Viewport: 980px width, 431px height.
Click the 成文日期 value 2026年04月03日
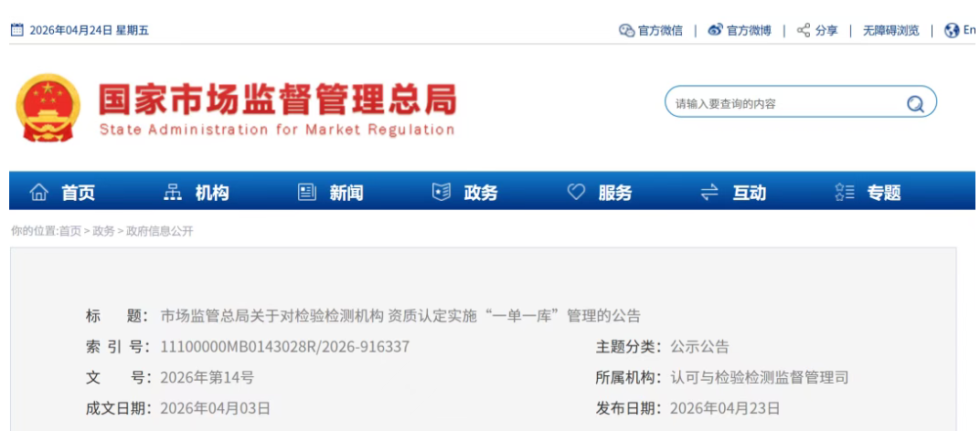click(x=216, y=409)
